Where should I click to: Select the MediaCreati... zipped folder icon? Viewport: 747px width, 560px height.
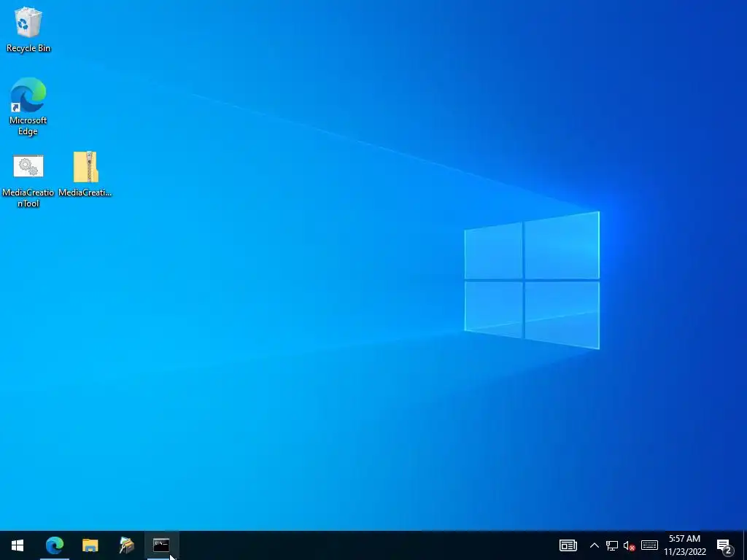pyautogui.click(x=85, y=174)
